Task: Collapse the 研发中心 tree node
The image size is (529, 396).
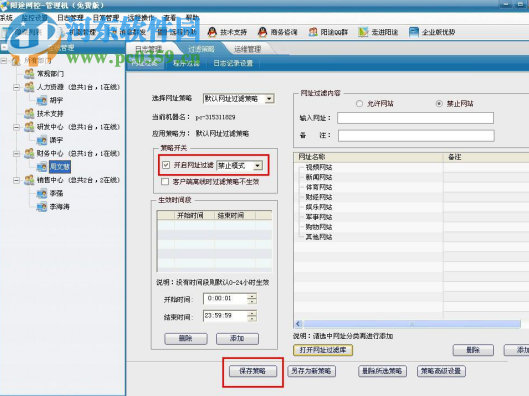Action: [16, 127]
